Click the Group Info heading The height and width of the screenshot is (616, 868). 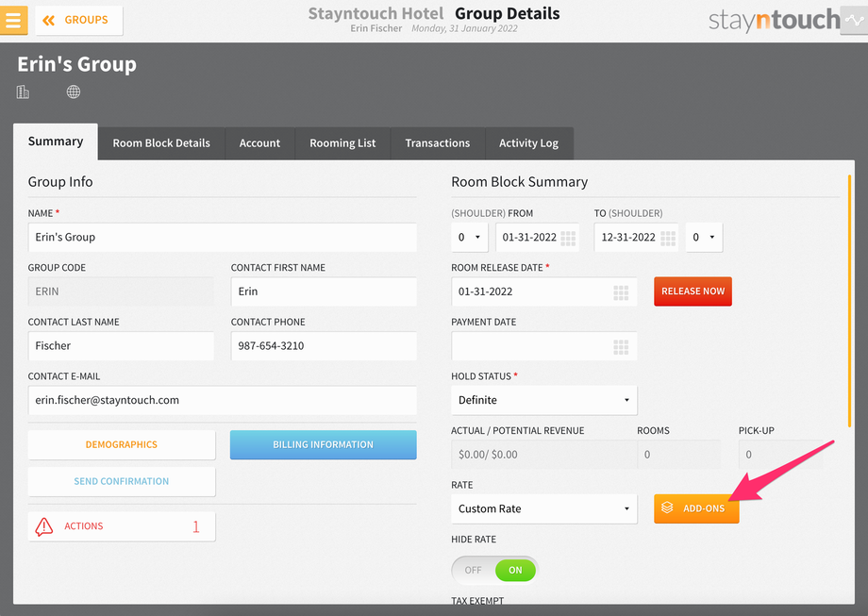(x=60, y=182)
